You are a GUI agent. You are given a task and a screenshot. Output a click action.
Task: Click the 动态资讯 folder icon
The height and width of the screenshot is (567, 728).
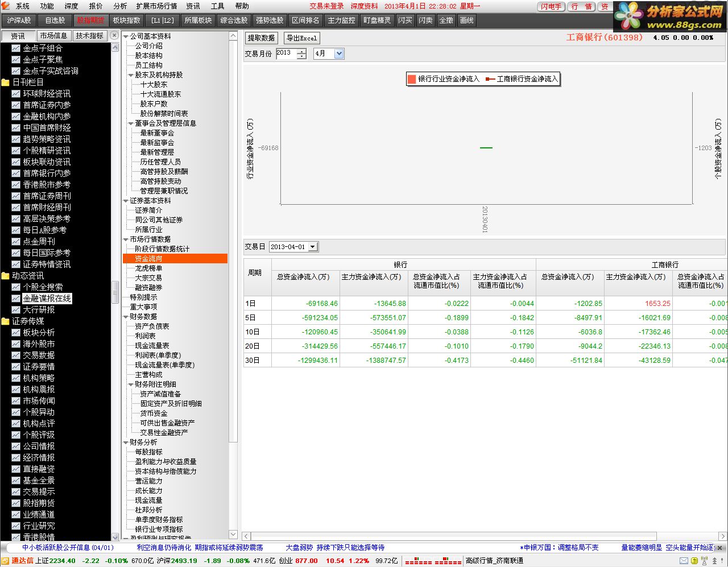(x=6, y=276)
